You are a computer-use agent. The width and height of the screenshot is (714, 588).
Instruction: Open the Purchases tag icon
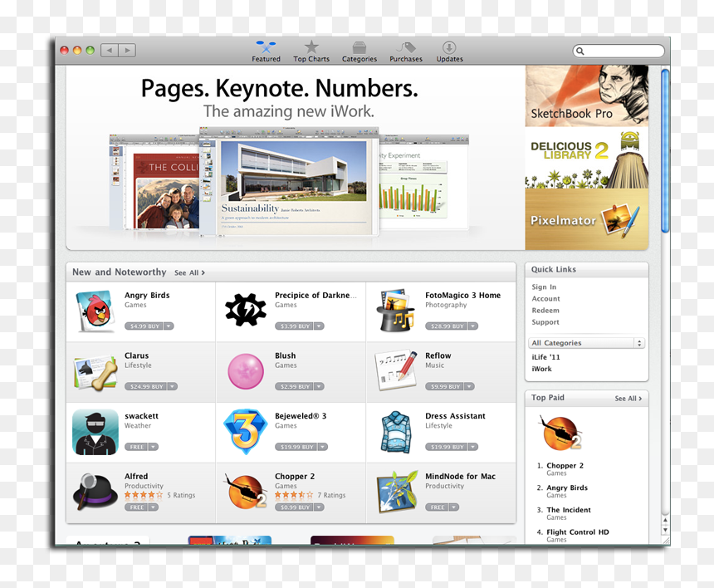click(x=406, y=47)
